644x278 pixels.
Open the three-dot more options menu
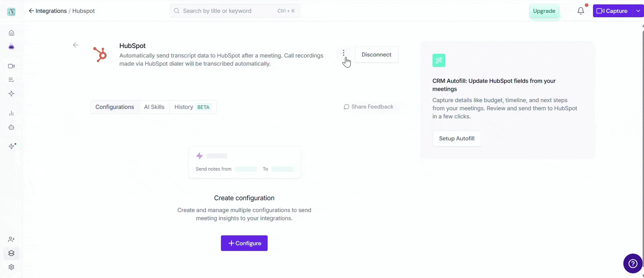pyautogui.click(x=343, y=53)
